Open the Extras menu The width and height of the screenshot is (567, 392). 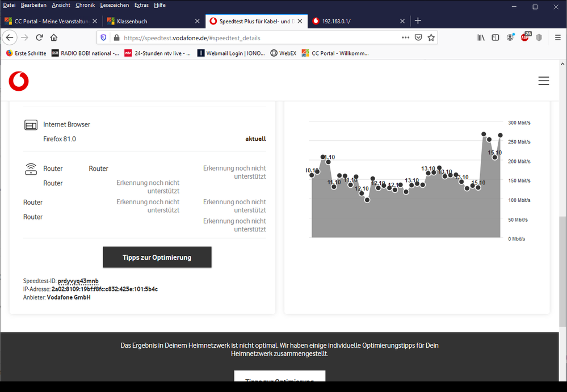tap(141, 5)
